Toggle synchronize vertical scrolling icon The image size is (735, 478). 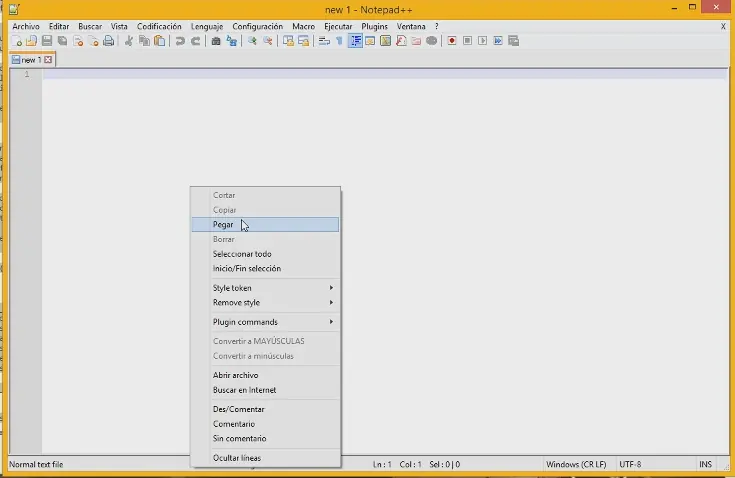point(288,41)
